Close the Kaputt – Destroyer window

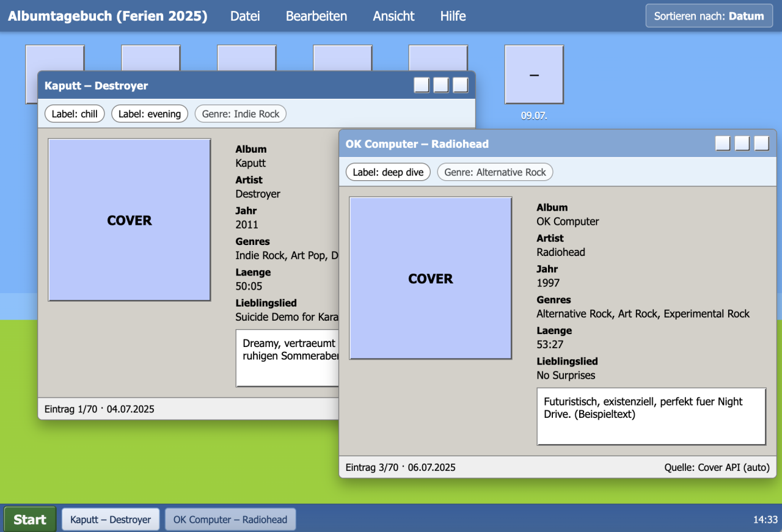pyautogui.click(x=460, y=86)
